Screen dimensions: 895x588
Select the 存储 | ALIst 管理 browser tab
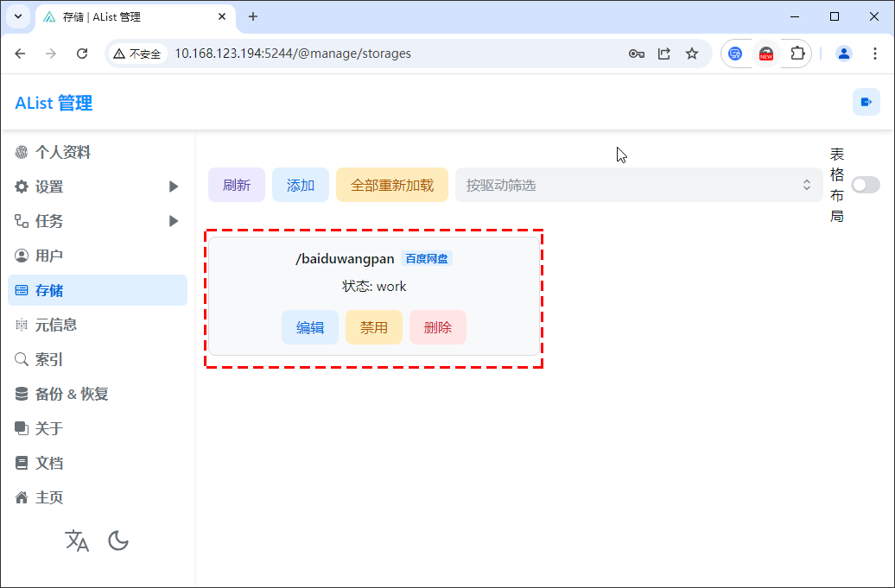[136, 17]
